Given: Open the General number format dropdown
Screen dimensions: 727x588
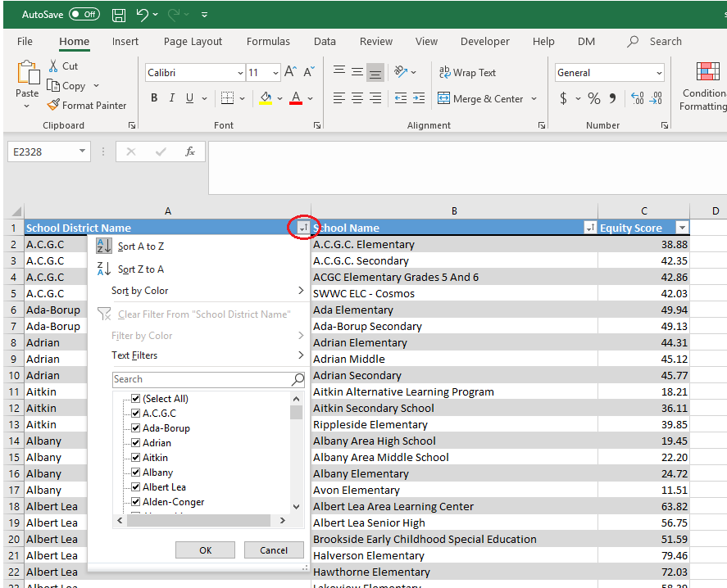Looking at the screenshot, I should point(659,73).
